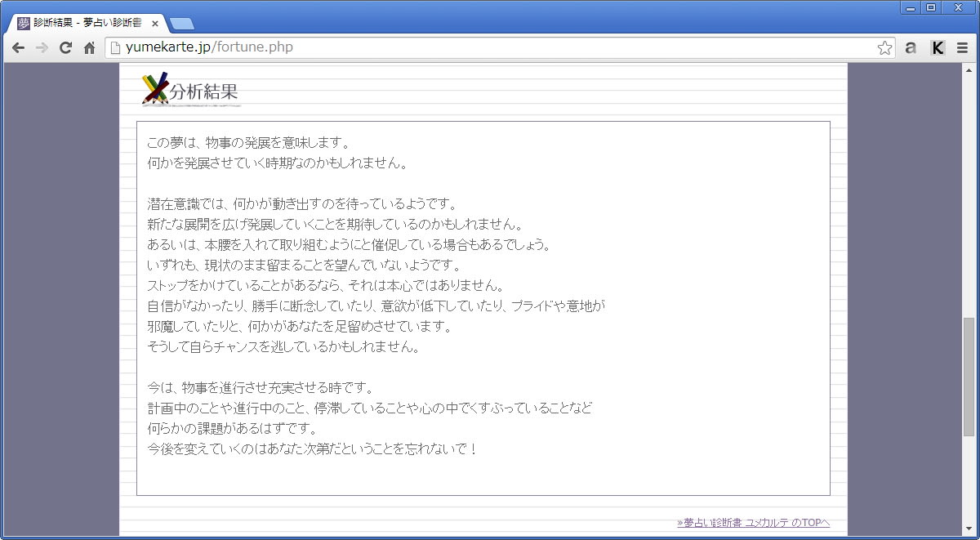Open the Chrome hamburger menu

coord(962,48)
